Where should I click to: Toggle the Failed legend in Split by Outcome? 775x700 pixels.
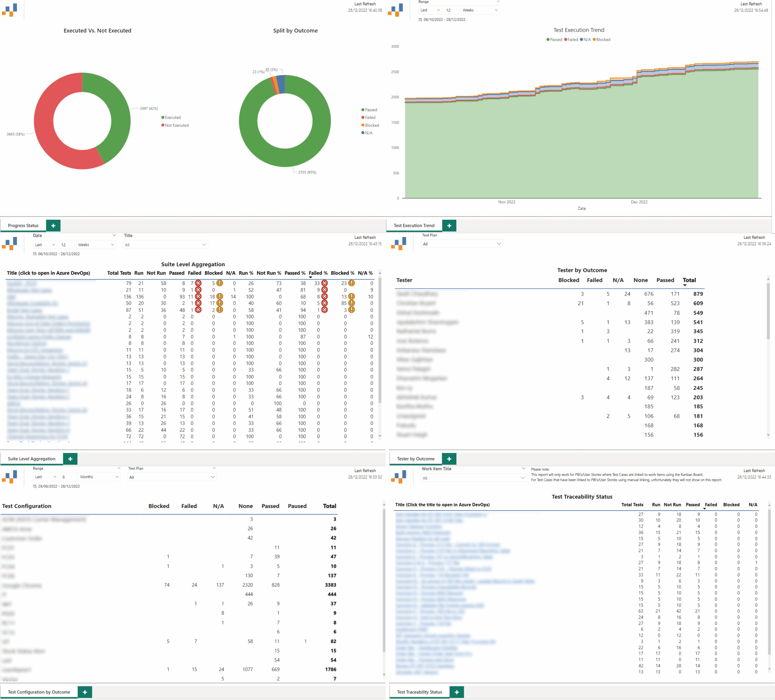click(x=368, y=117)
